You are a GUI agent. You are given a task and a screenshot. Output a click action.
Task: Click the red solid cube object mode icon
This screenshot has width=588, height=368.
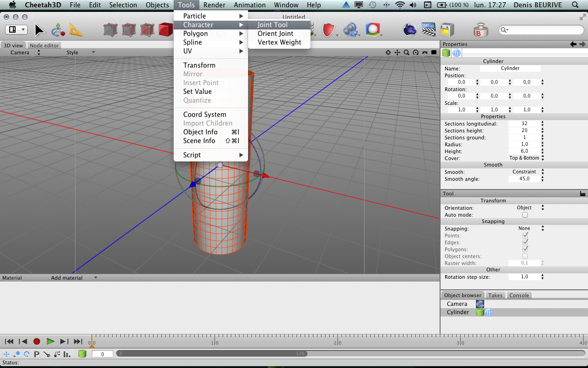pos(165,30)
